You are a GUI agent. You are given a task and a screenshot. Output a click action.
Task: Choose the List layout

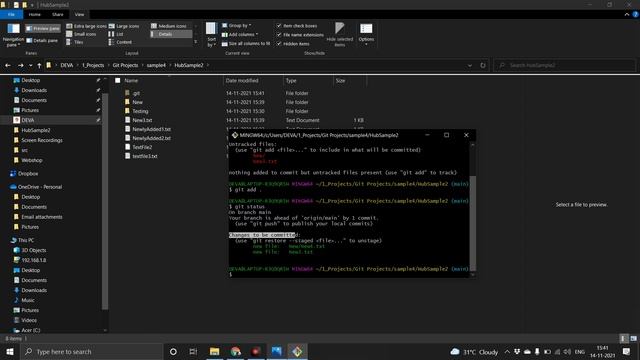coord(116,34)
